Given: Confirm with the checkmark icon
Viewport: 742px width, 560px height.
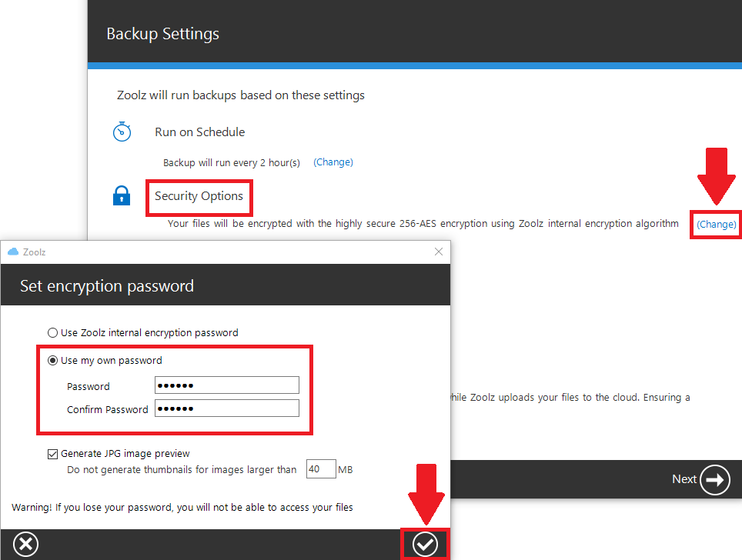Looking at the screenshot, I should (425, 543).
